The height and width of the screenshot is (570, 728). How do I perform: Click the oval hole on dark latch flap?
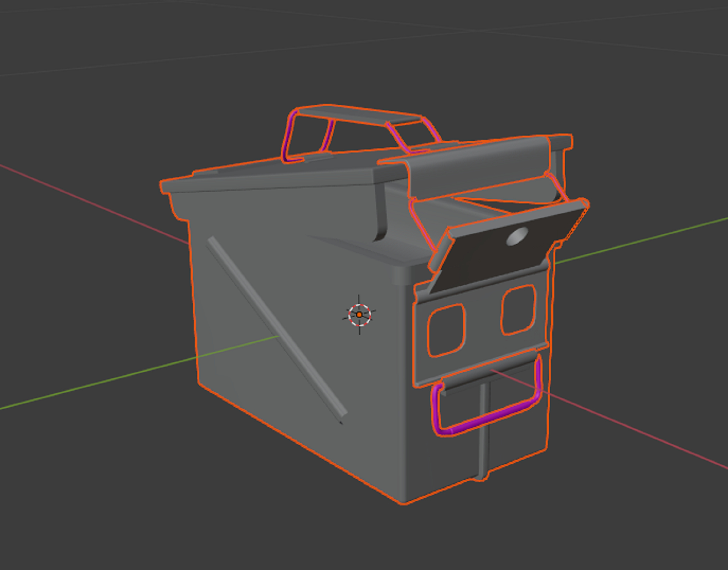tap(517, 236)
